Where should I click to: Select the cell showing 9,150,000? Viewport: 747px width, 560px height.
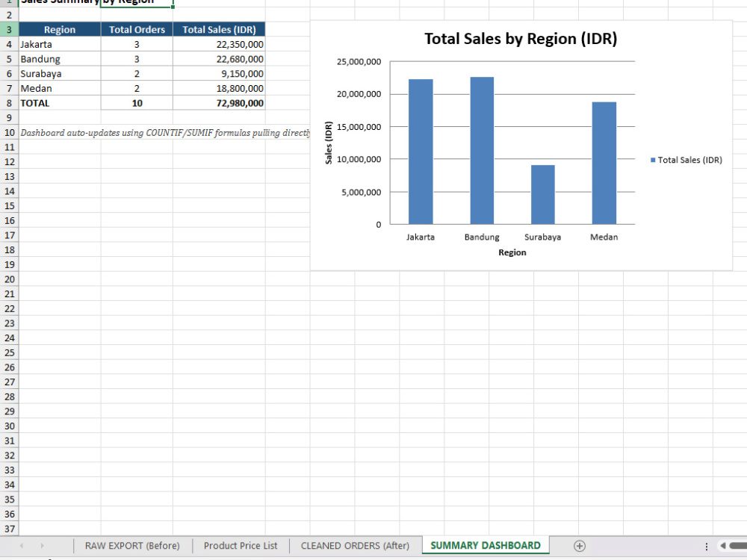(219, 74)
